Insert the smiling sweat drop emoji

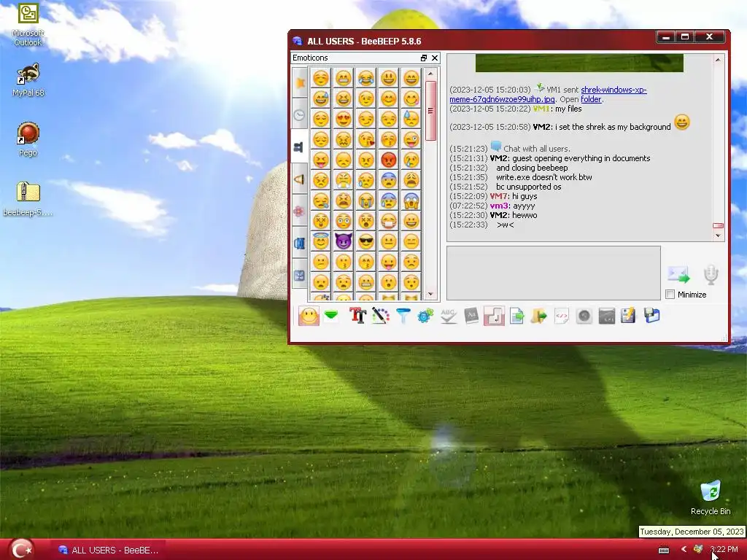pyautogui.click(x=321, y=98)
